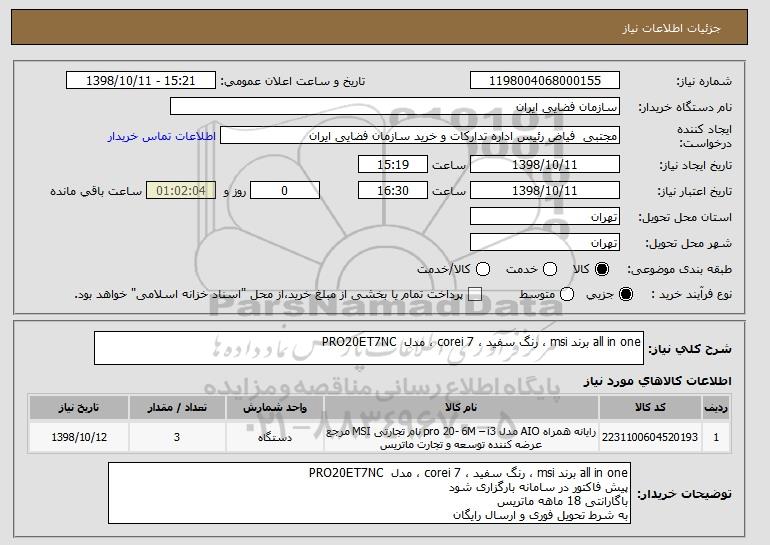This screenshot has height=545, width=770.
Task: Click the remaining days field showing 0
Action: pos(285,191)
